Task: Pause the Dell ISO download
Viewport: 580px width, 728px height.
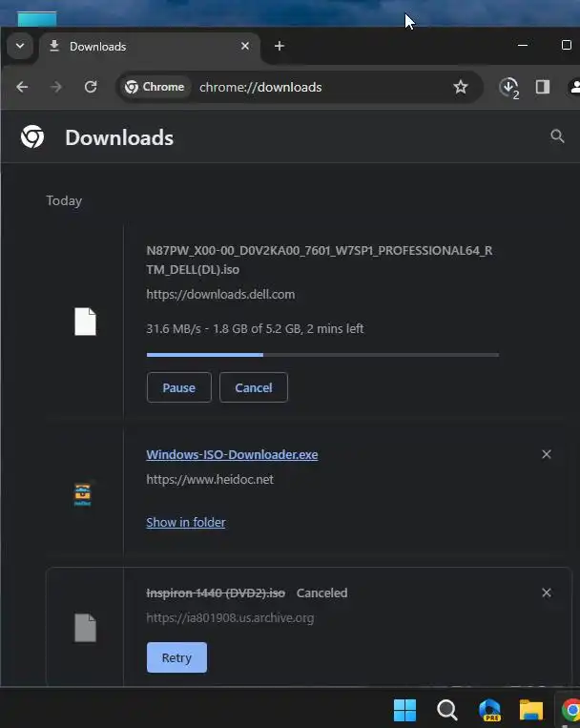Action: 178,387
